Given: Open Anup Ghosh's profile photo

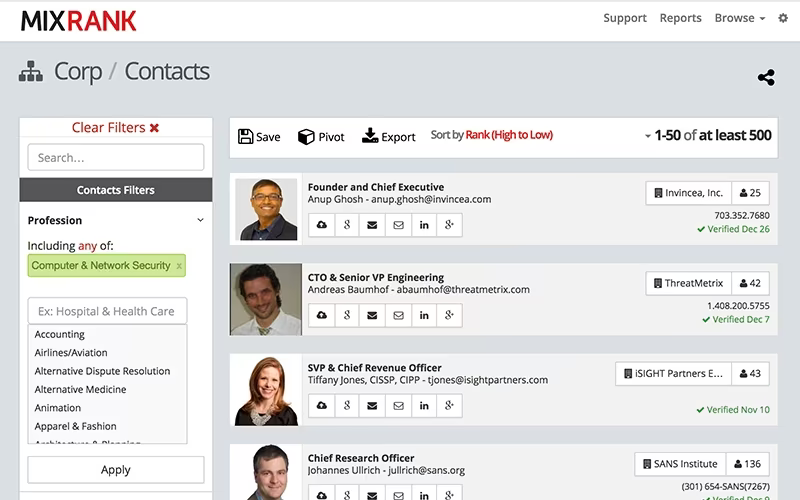Looking at the screenshot, I should (x=266, y=209).
